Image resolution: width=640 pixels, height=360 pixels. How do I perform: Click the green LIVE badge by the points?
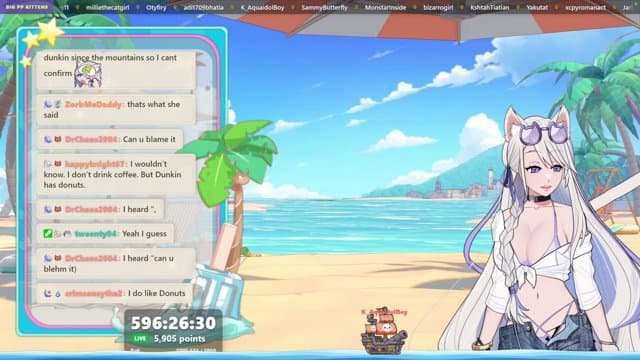pos(140,338)
